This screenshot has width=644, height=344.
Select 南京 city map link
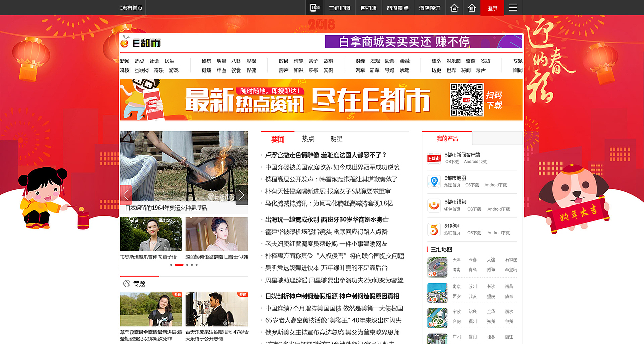tap(456, 286)
